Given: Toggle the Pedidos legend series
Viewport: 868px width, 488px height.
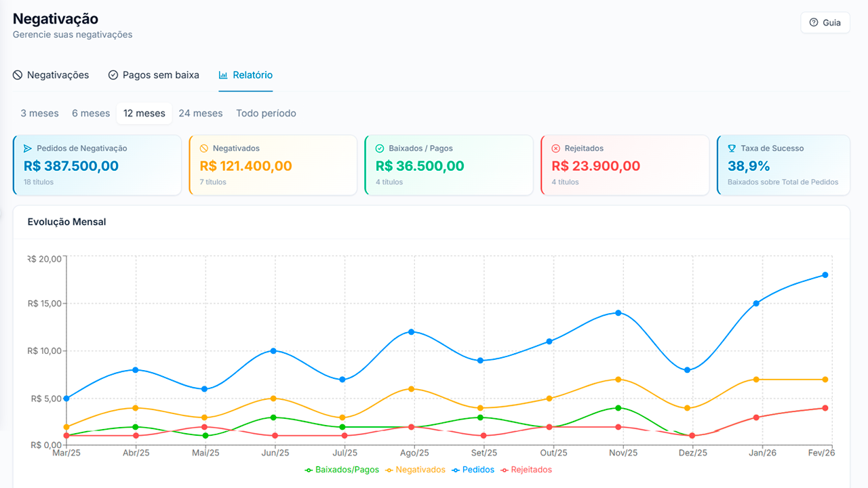Looking at the screenshot, I should click(473, 470).
